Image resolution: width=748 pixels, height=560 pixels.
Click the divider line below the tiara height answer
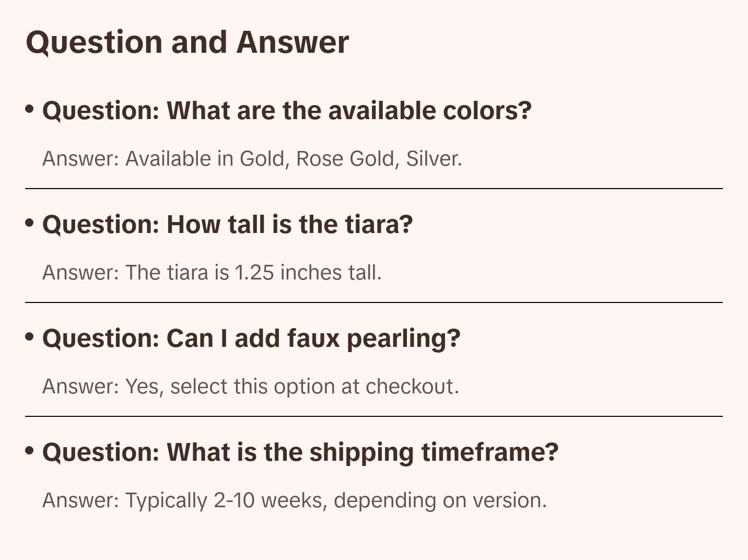pos(374,302)
